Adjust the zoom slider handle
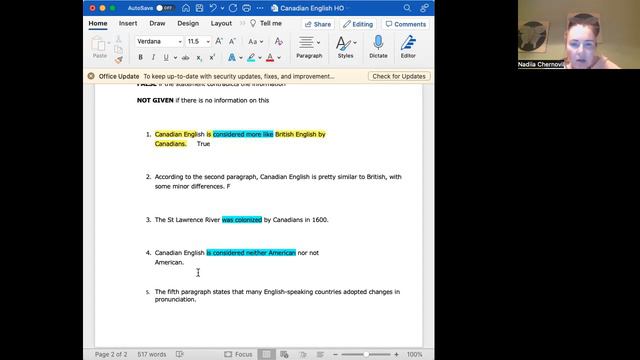The height and width of the screenshot is (360, 640). pyautogui.click(x=366, y=354)
